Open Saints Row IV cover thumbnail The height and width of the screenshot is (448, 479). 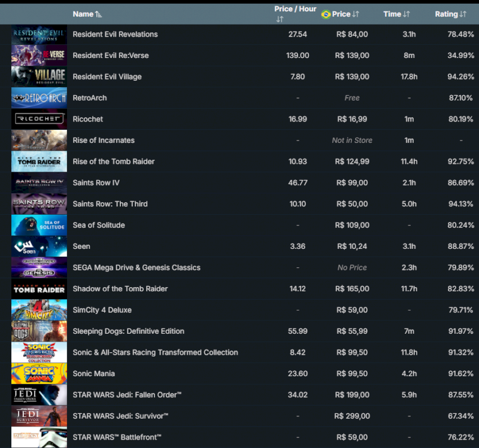coord(39,183)
